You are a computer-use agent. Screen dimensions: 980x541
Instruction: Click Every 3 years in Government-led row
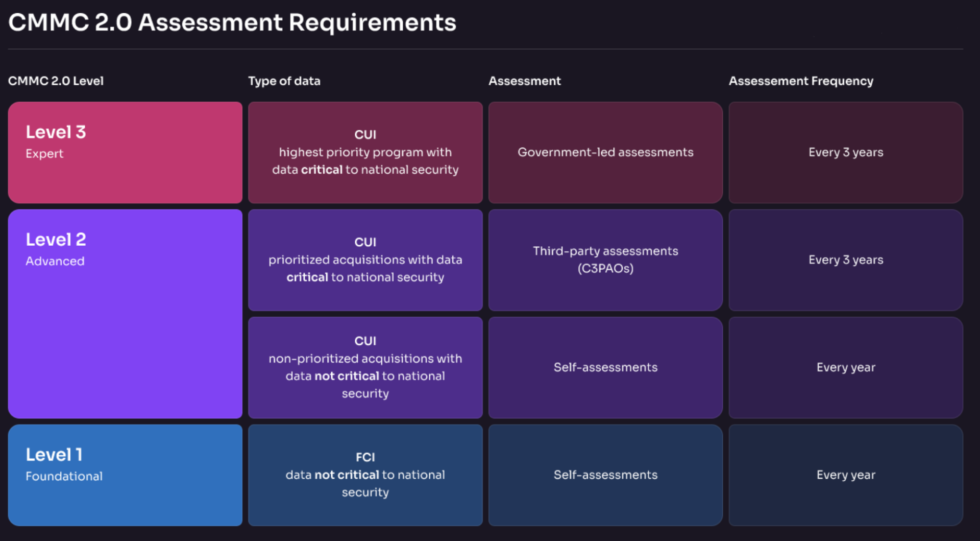click(846, 152)
